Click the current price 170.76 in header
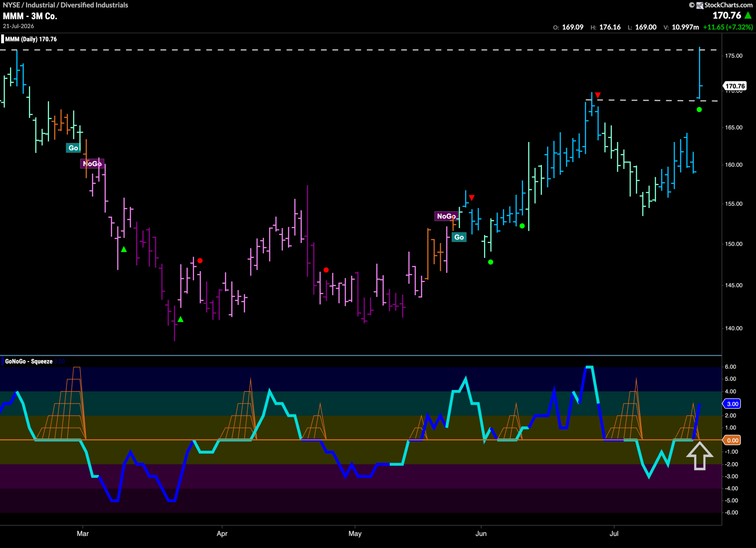 [727, 15]
